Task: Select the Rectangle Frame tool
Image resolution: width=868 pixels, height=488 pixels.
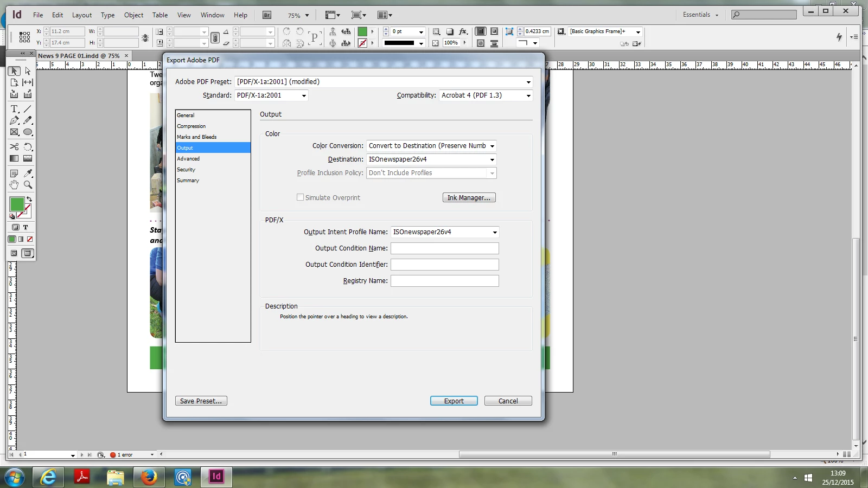Action: point(15,132)
